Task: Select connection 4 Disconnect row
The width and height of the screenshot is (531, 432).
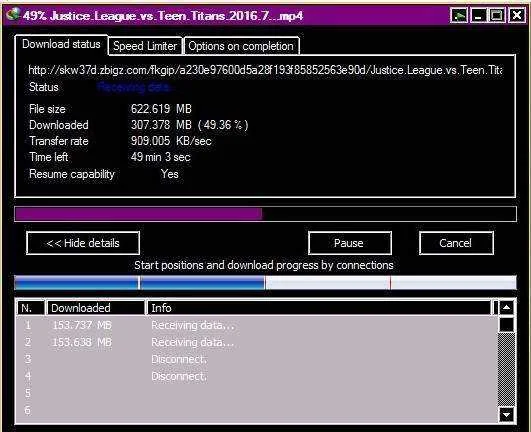Action: tap(257, 376)
